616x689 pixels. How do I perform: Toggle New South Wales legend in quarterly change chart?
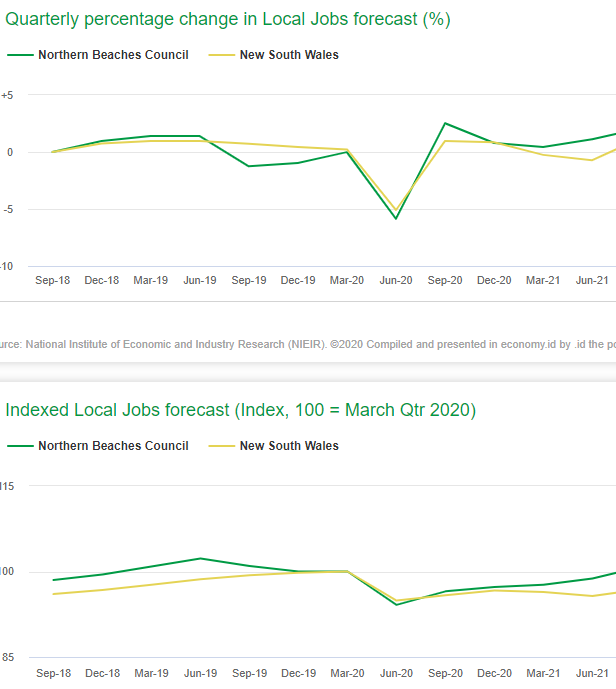288,55
